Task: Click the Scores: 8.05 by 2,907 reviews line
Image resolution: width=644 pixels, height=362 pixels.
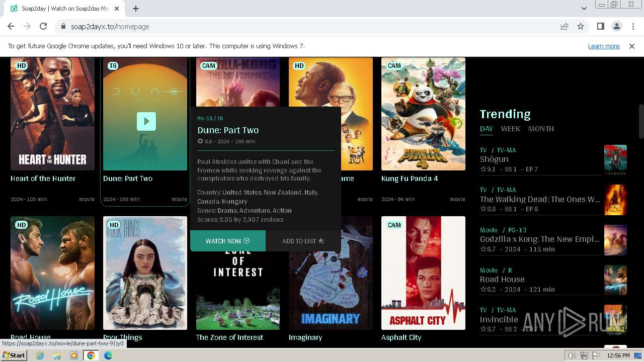Action: 240,219
